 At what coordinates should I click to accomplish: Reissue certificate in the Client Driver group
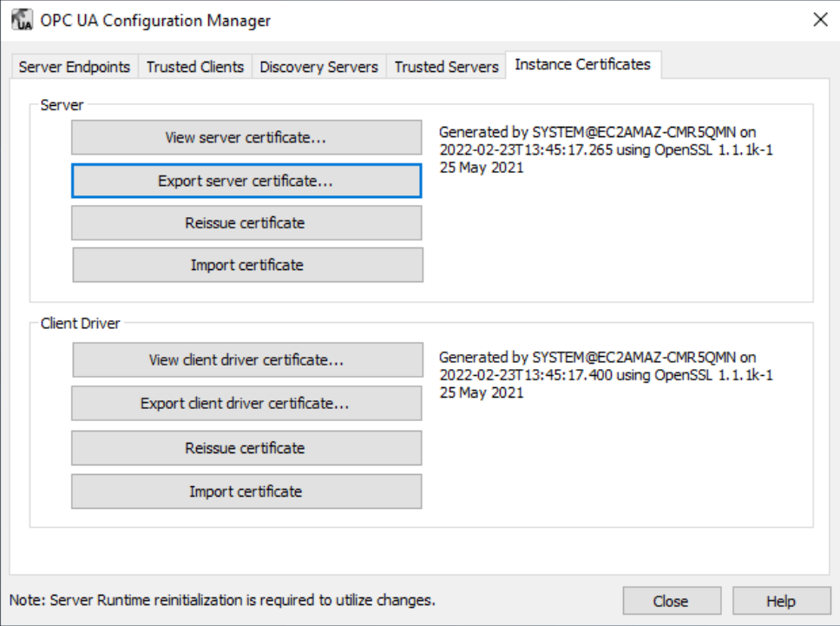click(x=246, y=448)
